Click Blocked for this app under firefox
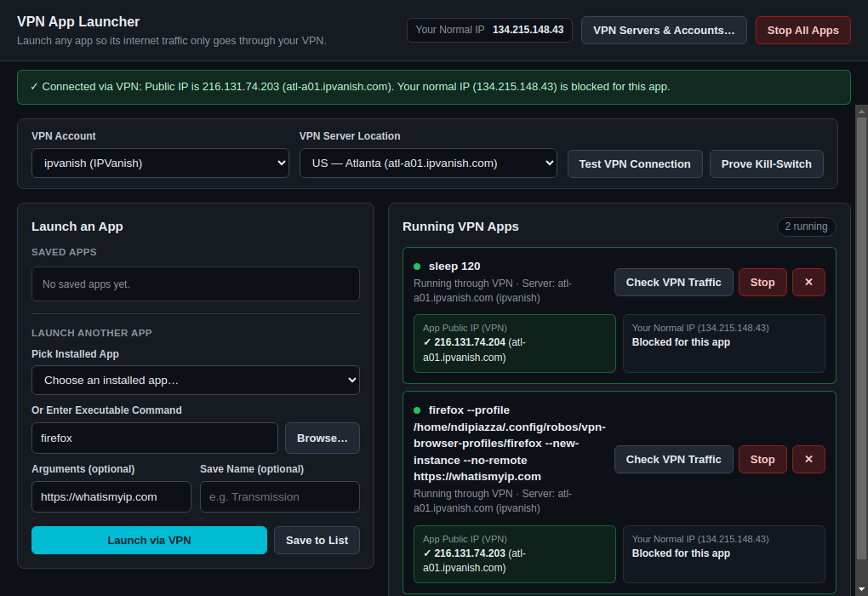The image size is (868, 596). coord(681,553)
